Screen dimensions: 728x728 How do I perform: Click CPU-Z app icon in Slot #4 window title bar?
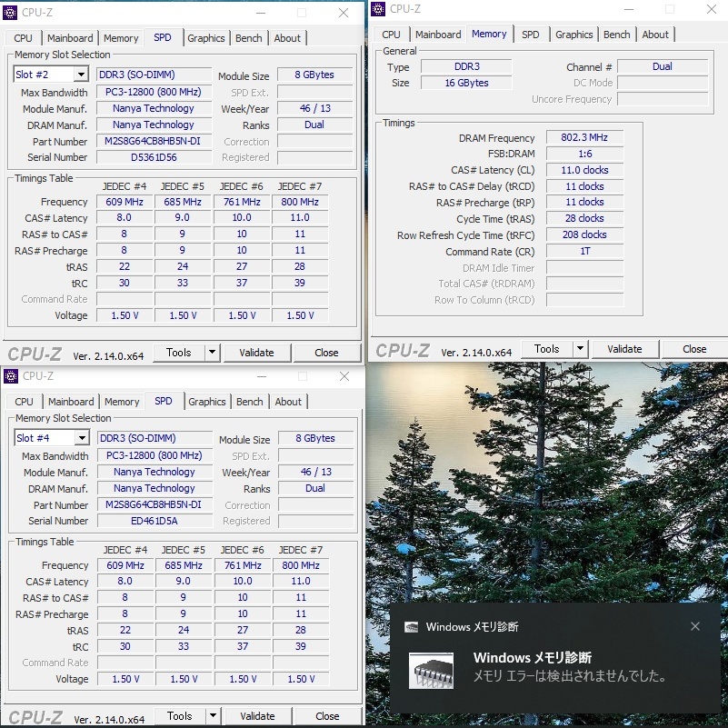pyautogui.click(x=11, y=376)
